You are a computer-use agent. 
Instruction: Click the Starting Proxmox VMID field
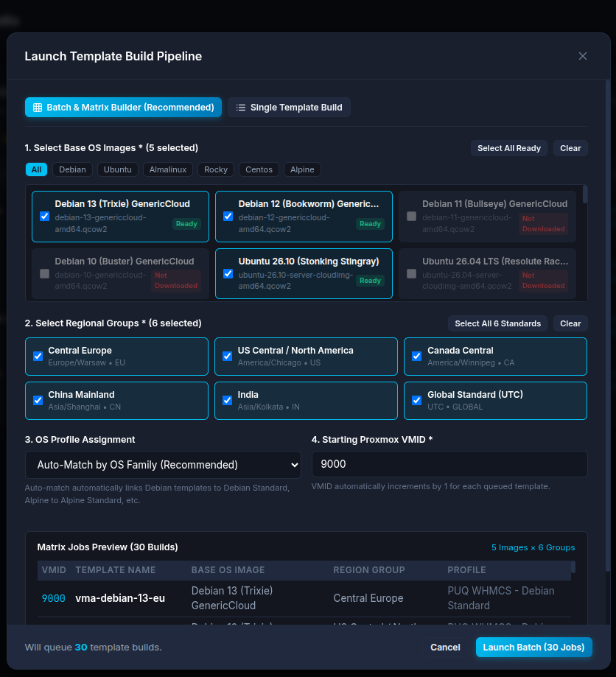[x=449, y=464]
